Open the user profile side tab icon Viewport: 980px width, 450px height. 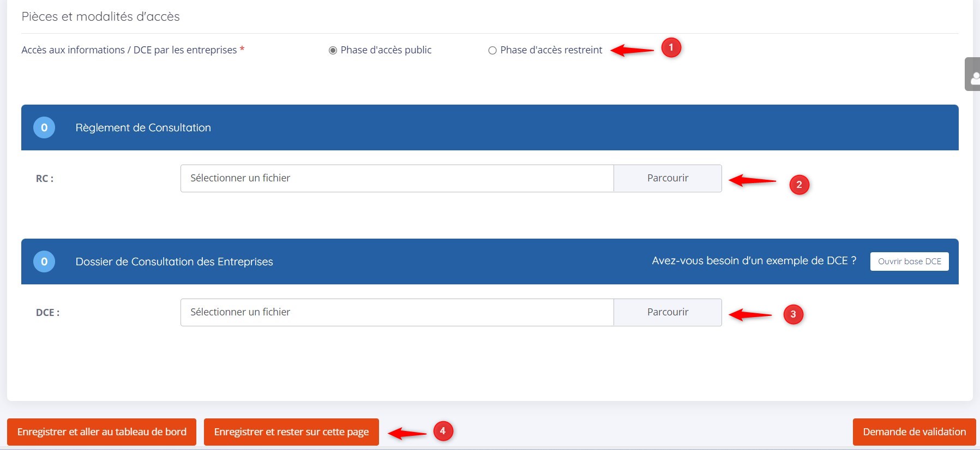click(x=973, y=74)
